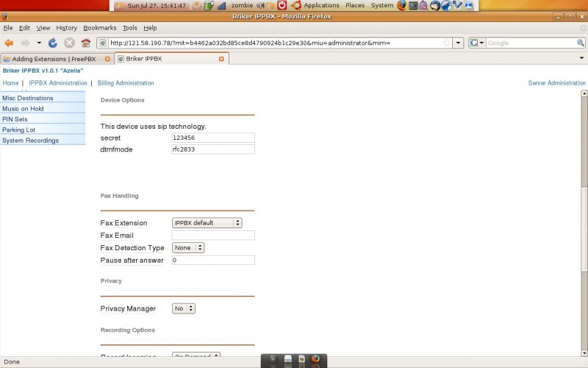Open the Edit menu
This screenshot has width=588, height=368.
point(24,28)
